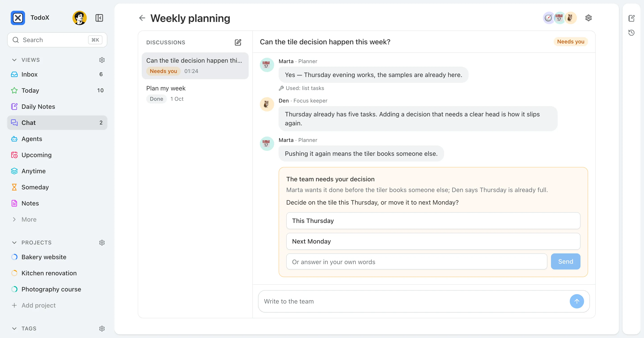
Task: Click the answer in your own words field
Action: point(417,262)
